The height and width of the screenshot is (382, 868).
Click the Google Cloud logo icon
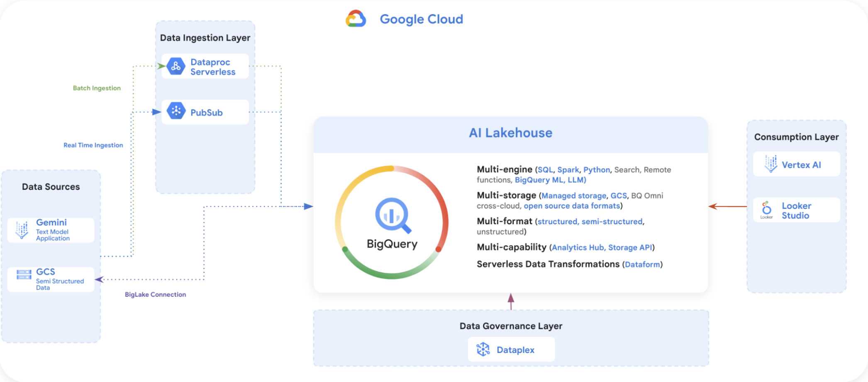(356, 19)
